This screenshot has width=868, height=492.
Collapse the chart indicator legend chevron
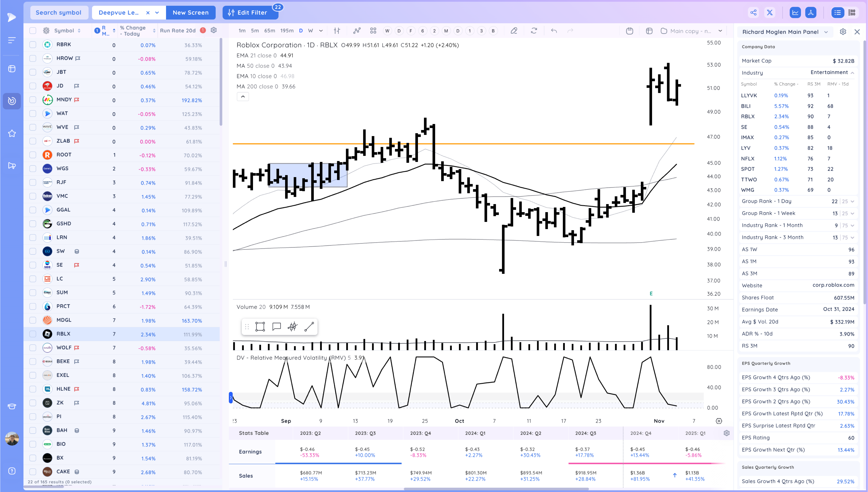pyautogui.click(x=243, y=97)
